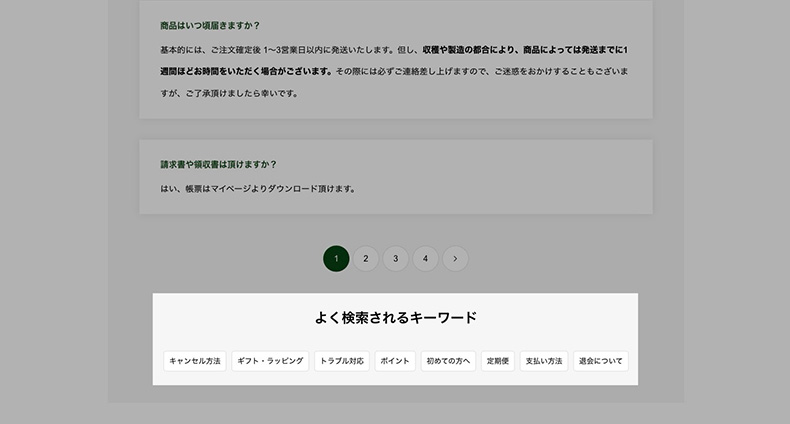
Task: Click the heading よく検索されるキーワード
Action: pyautogui.click(x=396, y=318)
